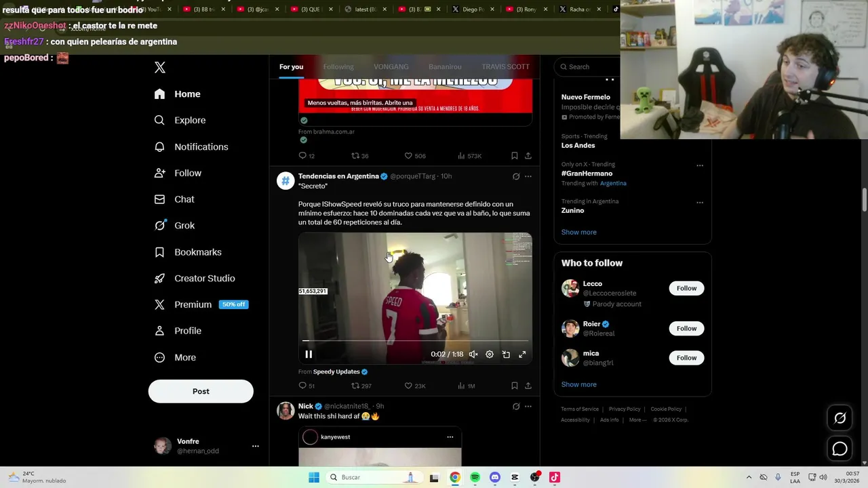Reply to the Tendencias post
Image resolution: width=868 pixels, height=488 pixels.
pos(307,386)
